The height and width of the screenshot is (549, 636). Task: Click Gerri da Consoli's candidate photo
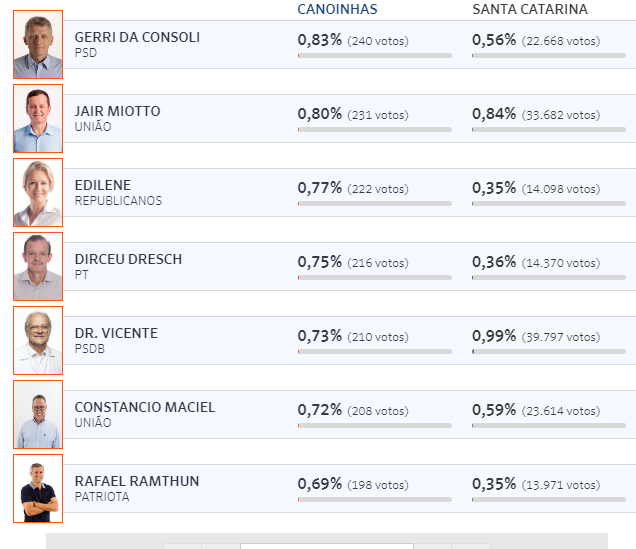[x=38, y=45]
